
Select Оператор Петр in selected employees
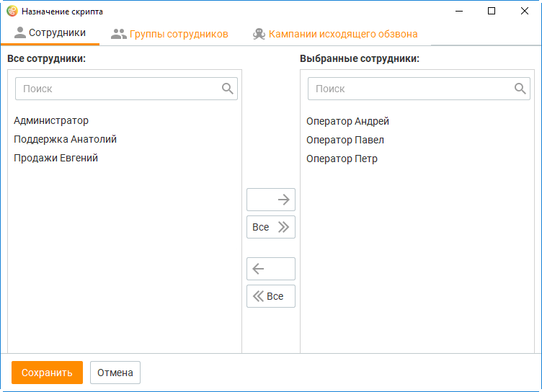[342, 159]
